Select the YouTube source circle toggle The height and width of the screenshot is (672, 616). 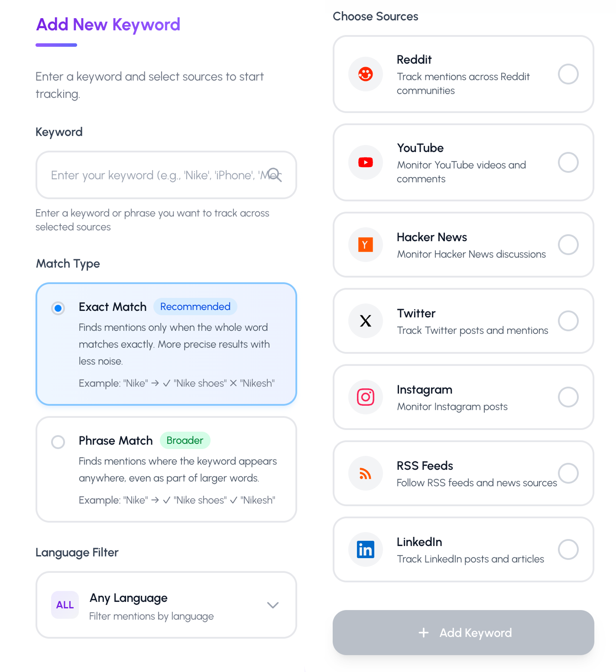pyautogui.click(x=568, y=162)
